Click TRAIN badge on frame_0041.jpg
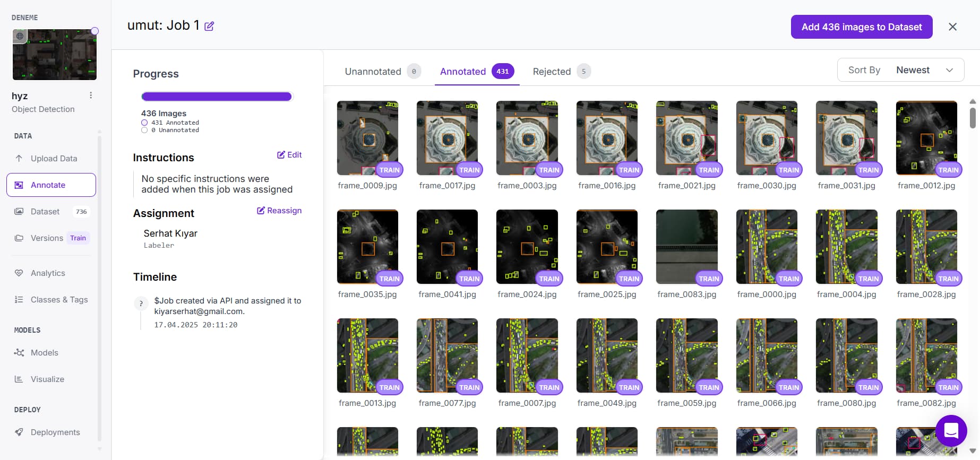Screen dimensions: 980x460 coord(469,279)
